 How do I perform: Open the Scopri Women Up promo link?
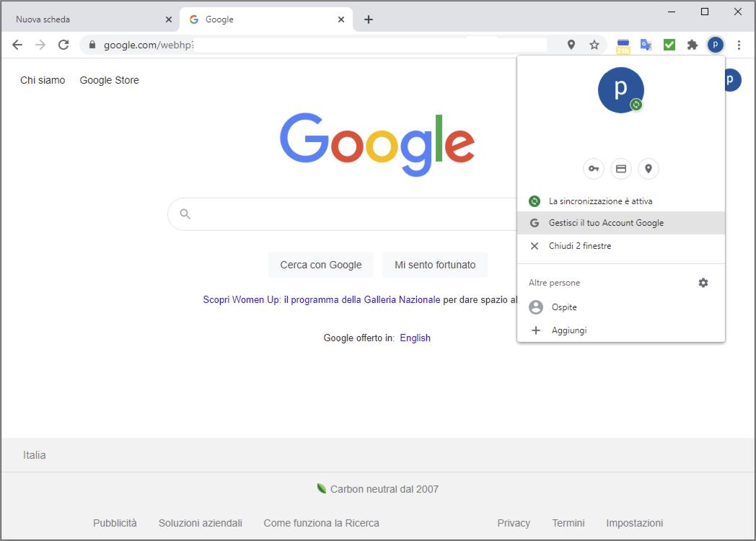click(322, 299)
